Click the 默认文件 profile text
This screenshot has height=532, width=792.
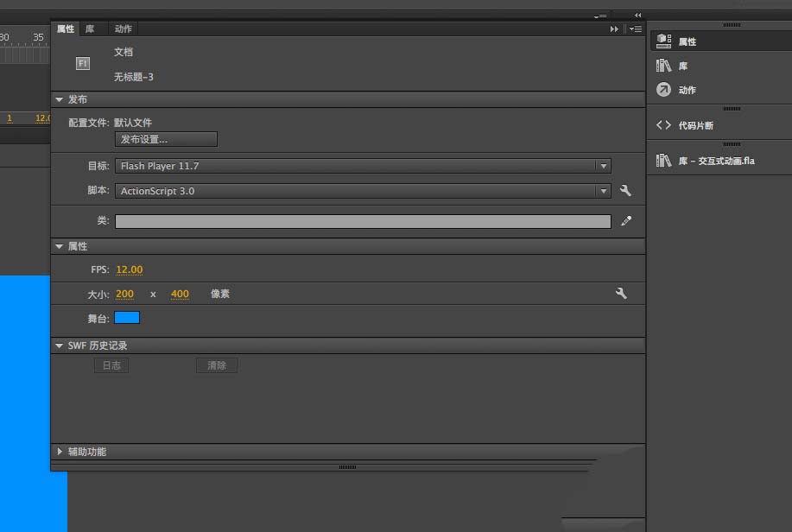point(133,123)
